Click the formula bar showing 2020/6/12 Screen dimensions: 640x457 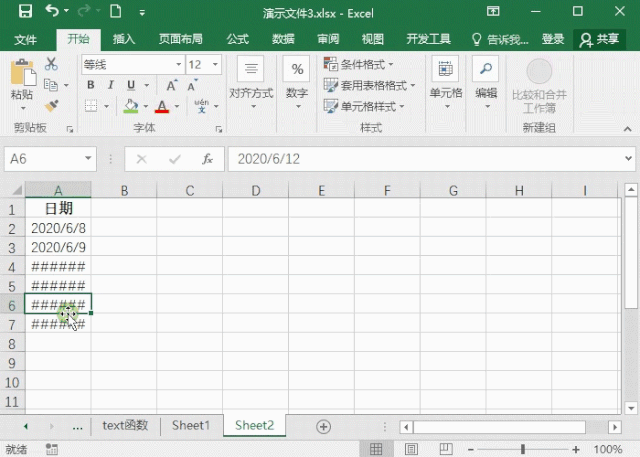[x=424, y=159]
